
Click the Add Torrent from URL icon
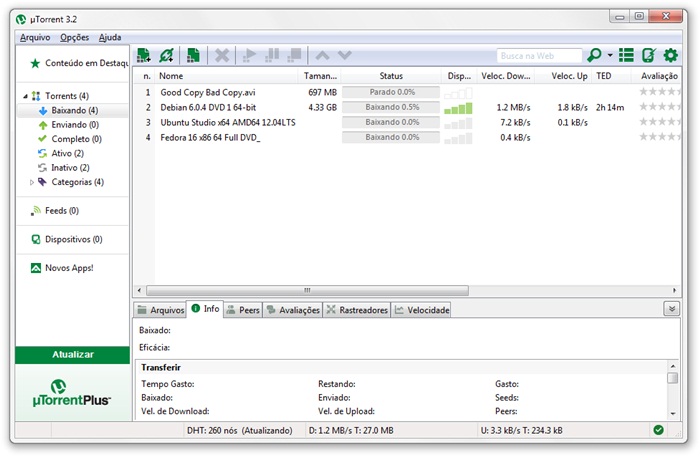166,56
